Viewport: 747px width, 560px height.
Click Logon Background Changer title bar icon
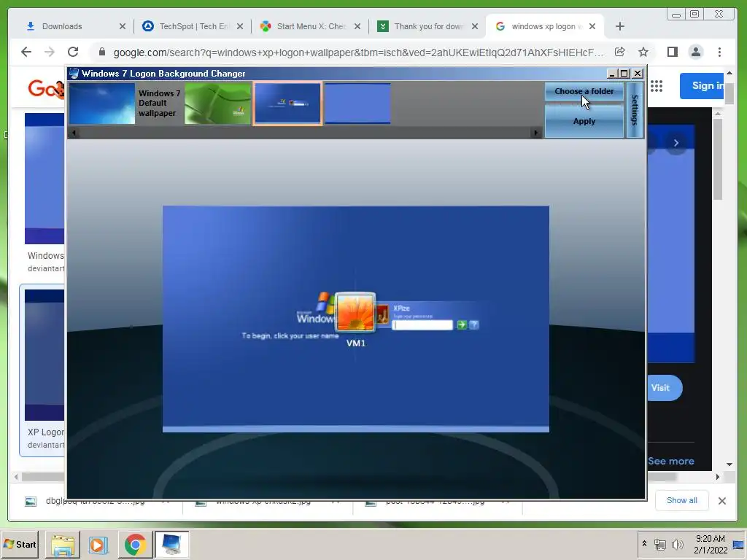point(74,74)
